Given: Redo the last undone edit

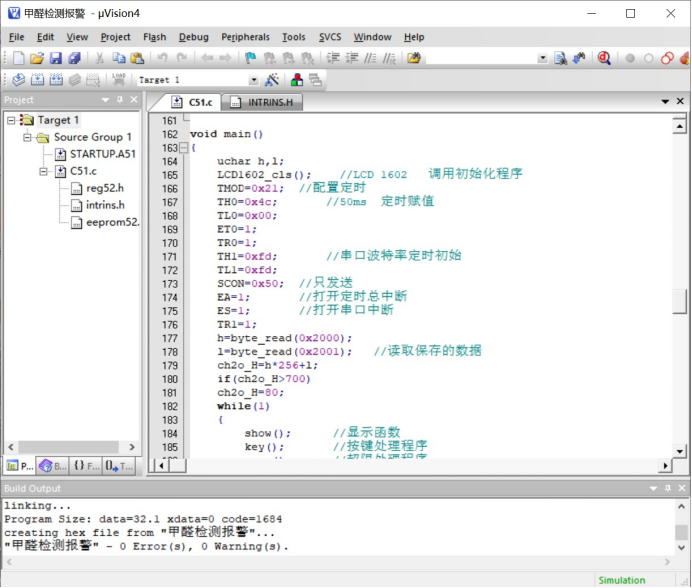Looking at the screenshot, I should coord(181,58).
